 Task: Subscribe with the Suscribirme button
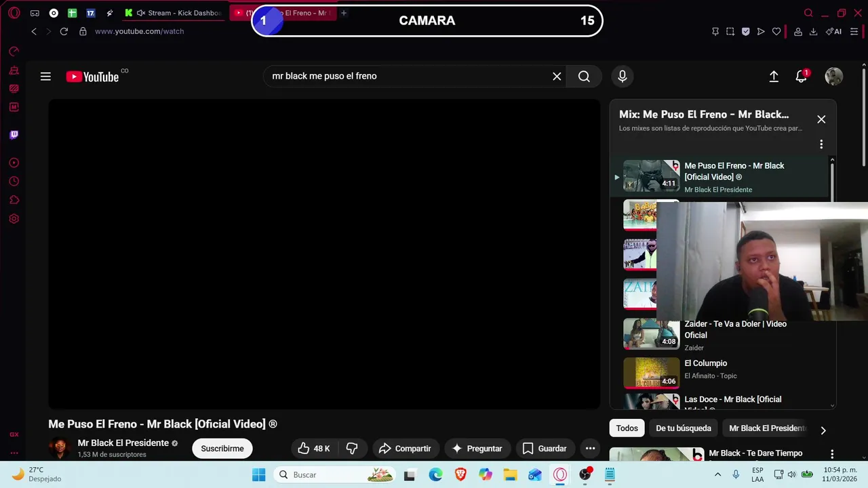coord(222,449)
